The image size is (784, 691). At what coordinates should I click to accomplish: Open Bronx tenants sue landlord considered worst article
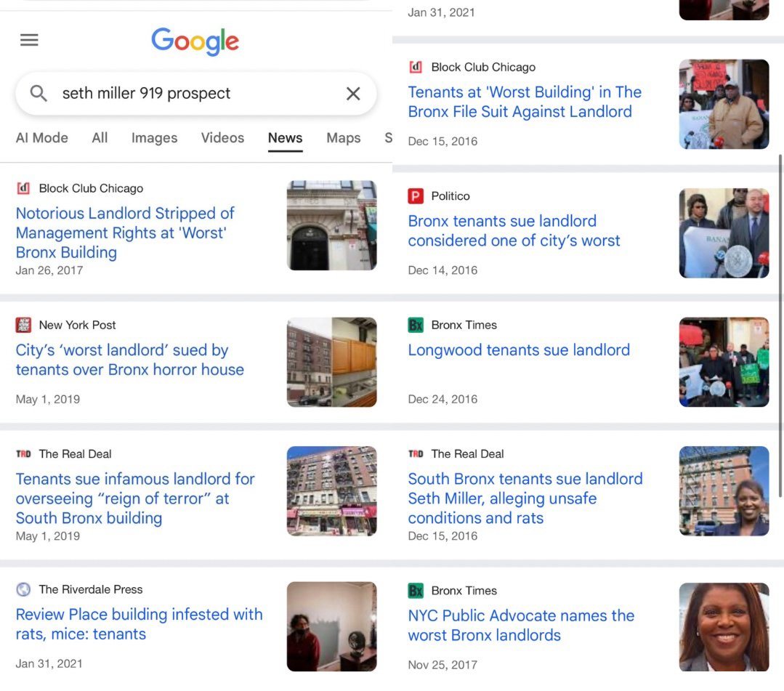[514, 231]
